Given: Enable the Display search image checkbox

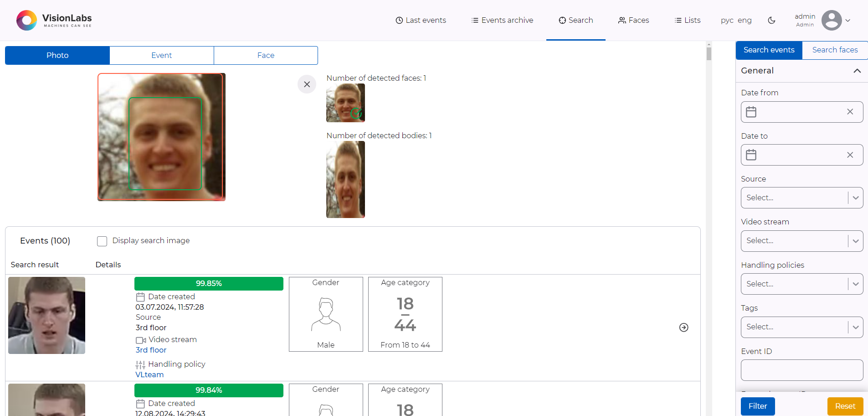Looking at the screenshot, I should click(x=102, y=241).
